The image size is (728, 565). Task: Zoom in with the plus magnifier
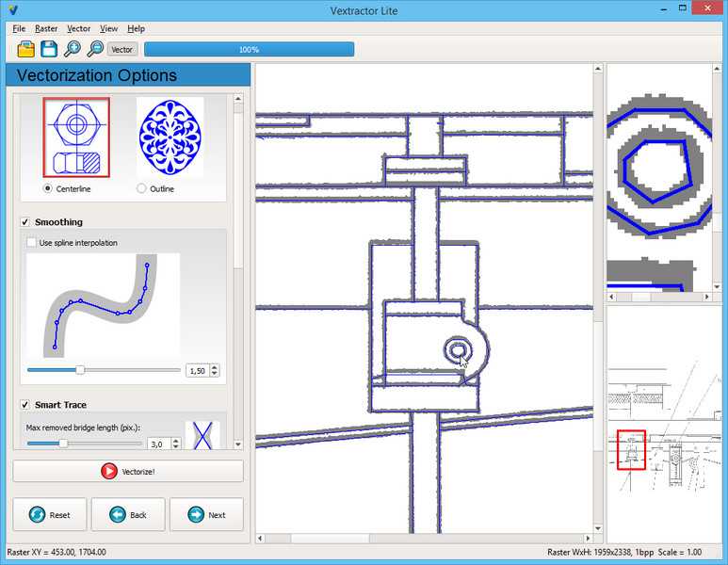pos(72,49)
